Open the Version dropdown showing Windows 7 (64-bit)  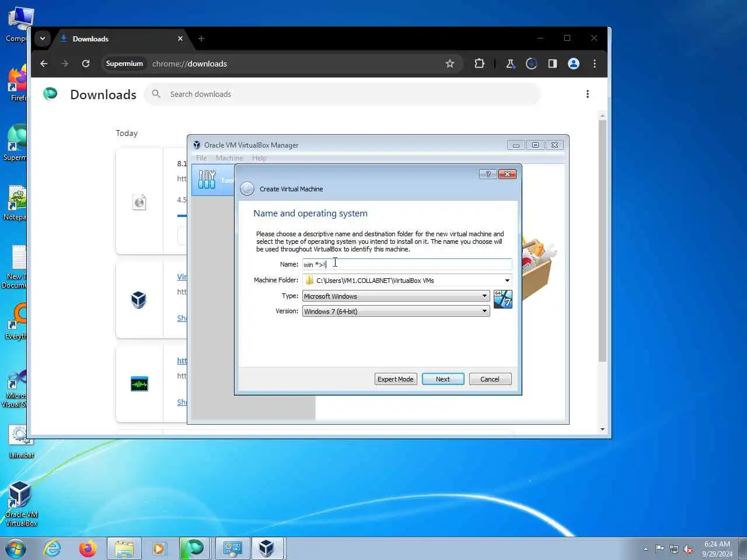[x=396, y=311]
